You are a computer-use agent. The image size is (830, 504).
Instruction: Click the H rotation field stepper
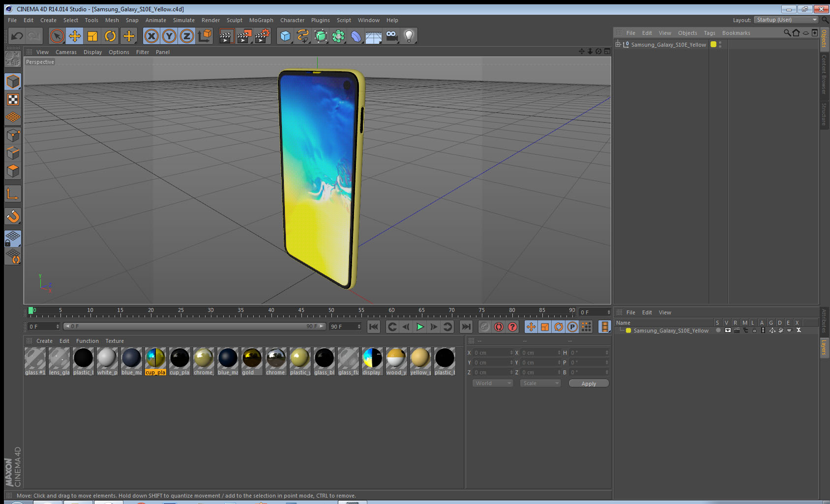coord(607,353)
